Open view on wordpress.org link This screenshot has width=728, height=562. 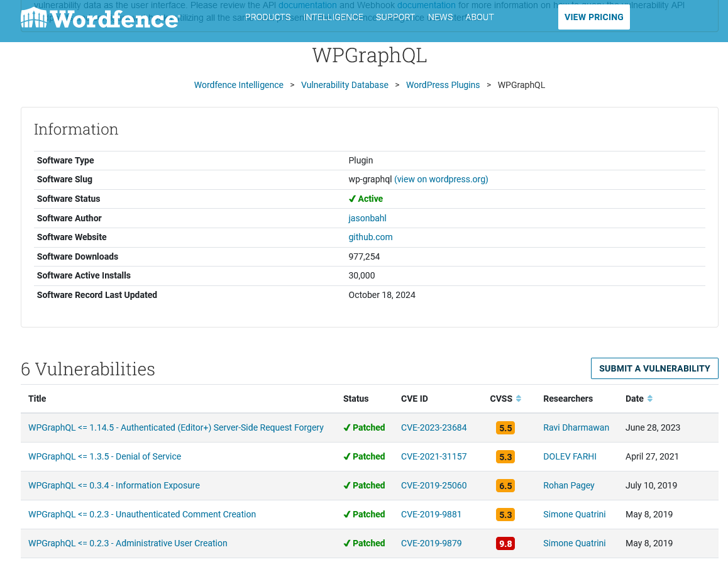[x=441, y=180]
